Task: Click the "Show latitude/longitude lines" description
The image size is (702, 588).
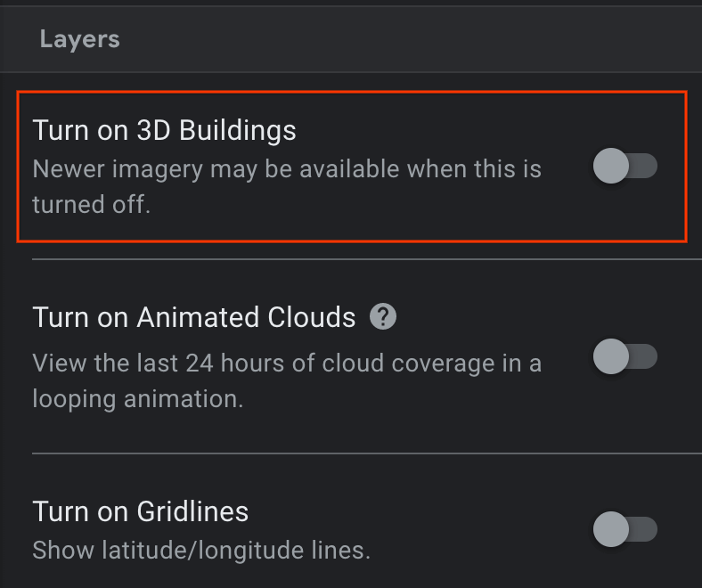Action: [200, 550]
